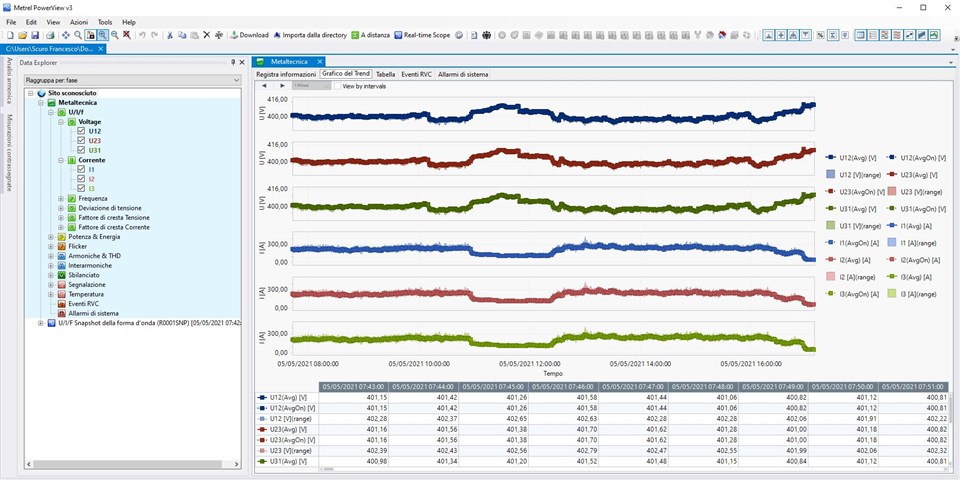
Task: Select 'Allarmi di sistema' in the data tree
Action: (x=89, y=313)
